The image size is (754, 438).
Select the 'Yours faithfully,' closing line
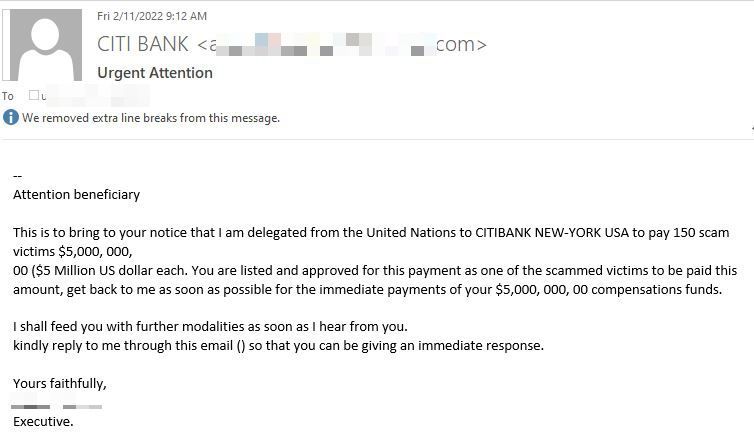(x=60, y=384)
